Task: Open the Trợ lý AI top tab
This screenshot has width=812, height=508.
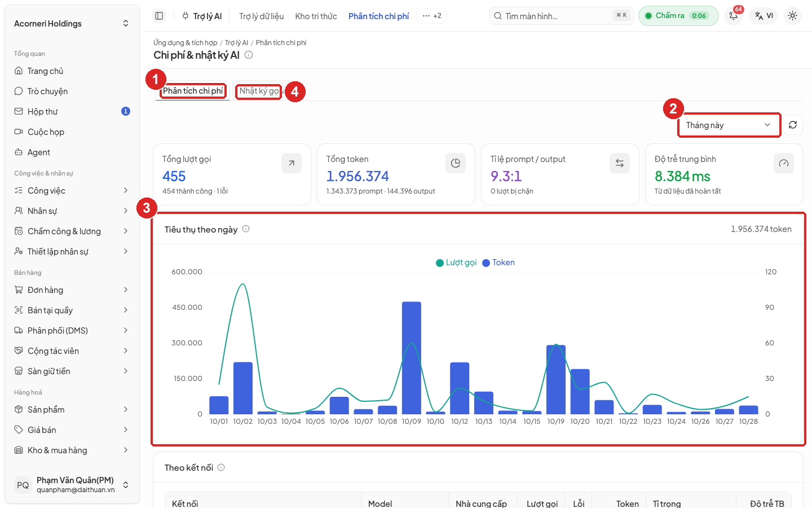Action: [202, 16]
